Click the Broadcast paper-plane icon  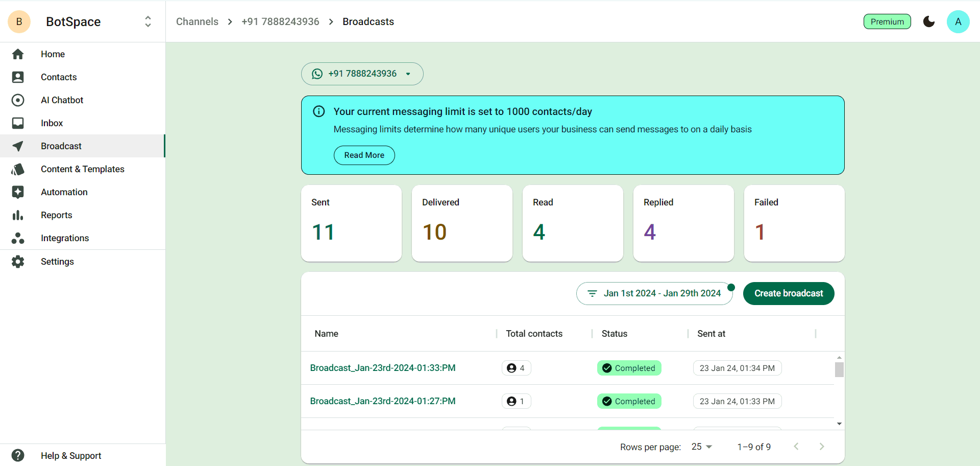tap(18, 146)
